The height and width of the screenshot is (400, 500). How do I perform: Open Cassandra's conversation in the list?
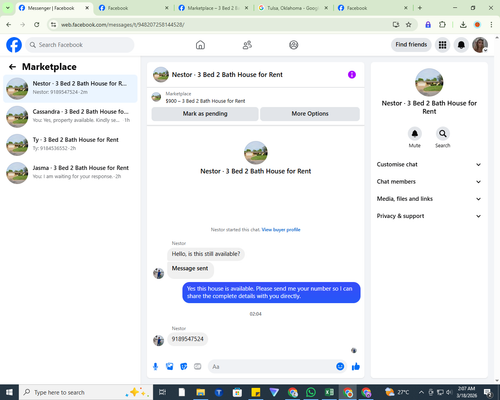(70, 116)
